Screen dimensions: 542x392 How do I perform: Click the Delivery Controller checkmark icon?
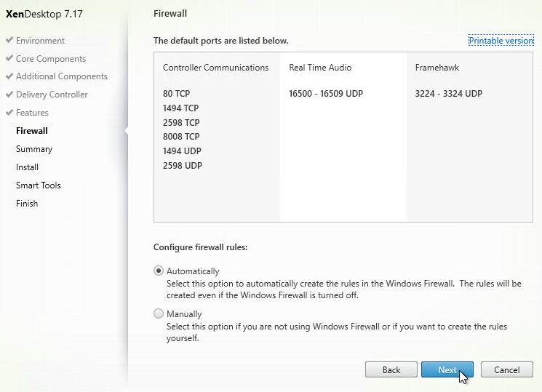pos(9,94)
